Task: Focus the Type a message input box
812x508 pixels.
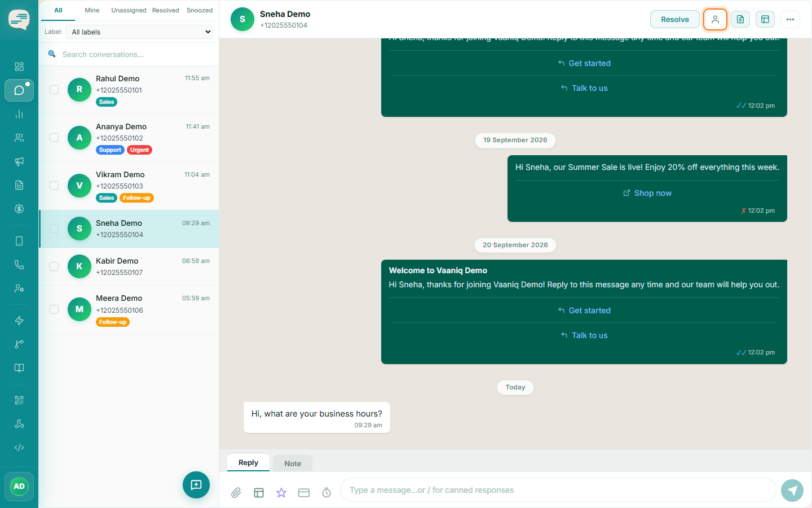Action: point(558,490)
